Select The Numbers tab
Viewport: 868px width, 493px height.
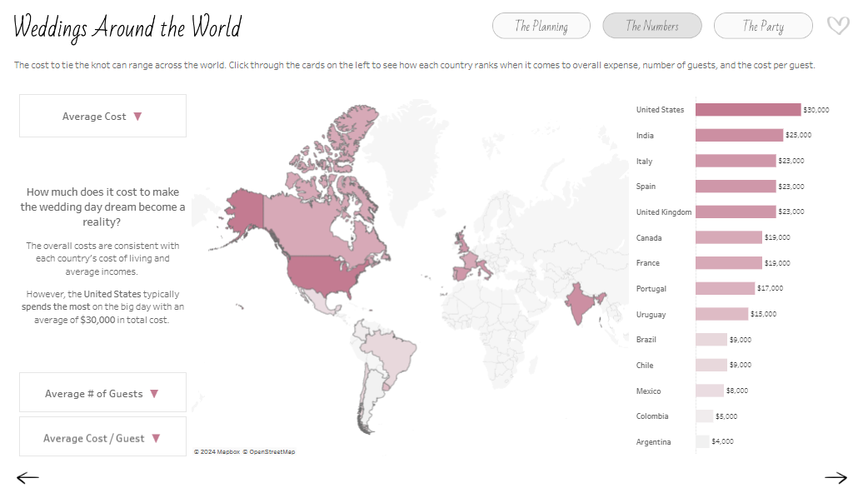pyautogui.click(x=652, y=26)
